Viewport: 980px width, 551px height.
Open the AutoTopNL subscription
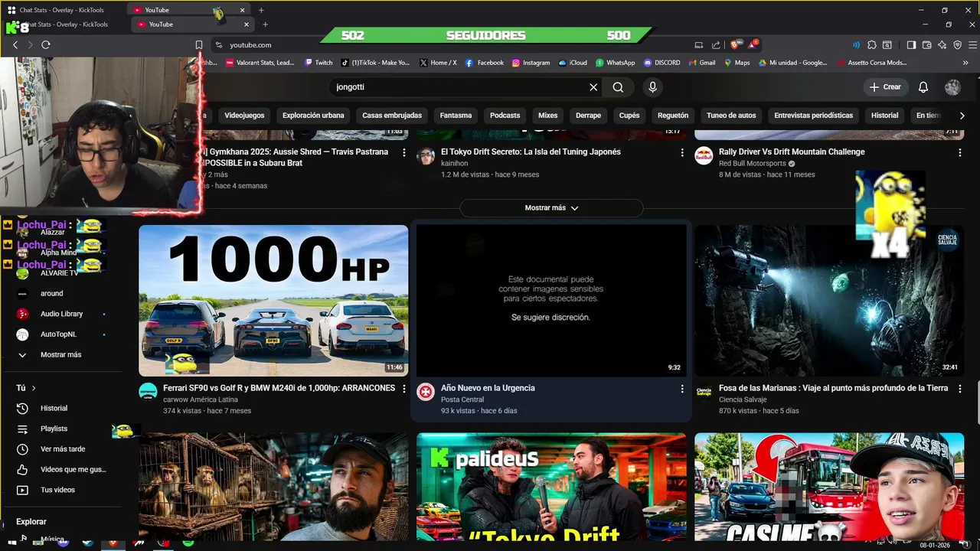click(x=58, y=334)
